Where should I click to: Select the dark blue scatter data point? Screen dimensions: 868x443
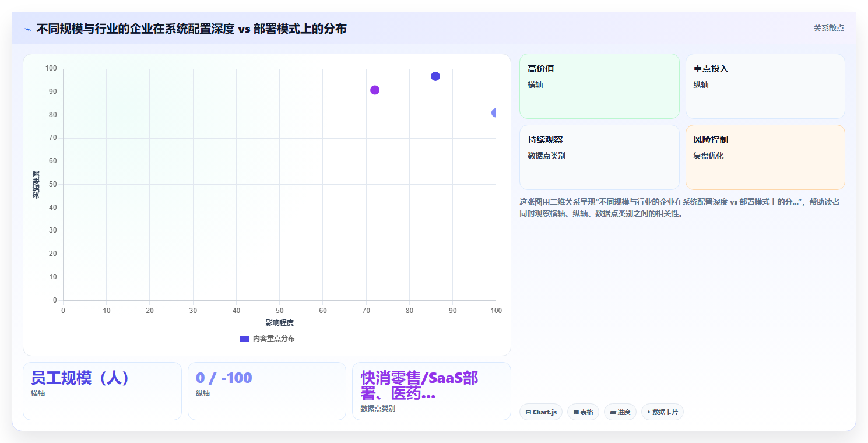click(435, 76)
